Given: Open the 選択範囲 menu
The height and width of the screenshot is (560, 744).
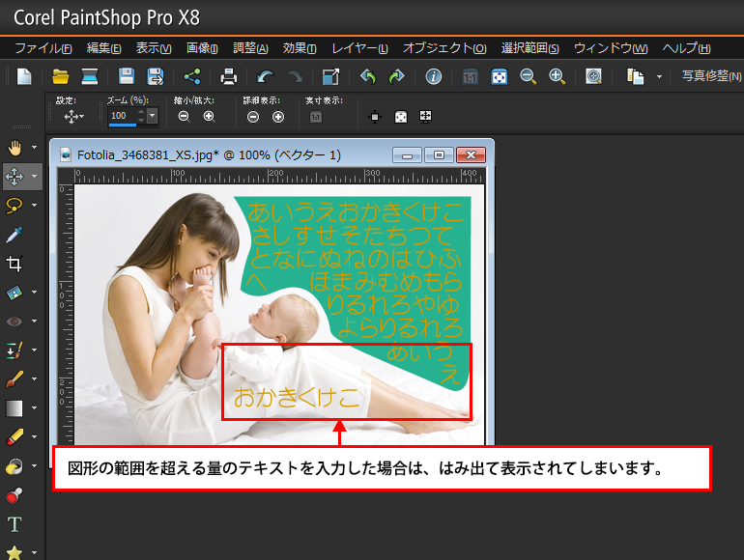Looking at the screenshot, I should (x=530, y=48).
